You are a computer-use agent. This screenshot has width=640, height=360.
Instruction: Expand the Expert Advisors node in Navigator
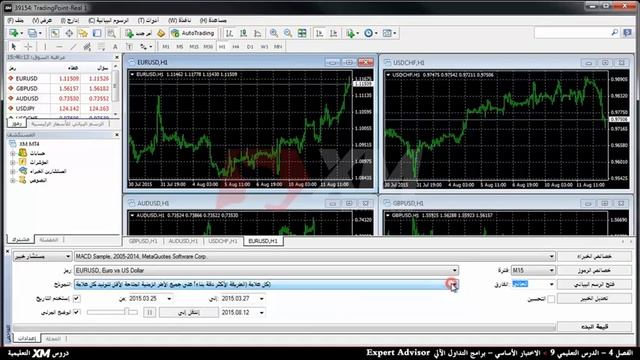click(x=13, y=171)
